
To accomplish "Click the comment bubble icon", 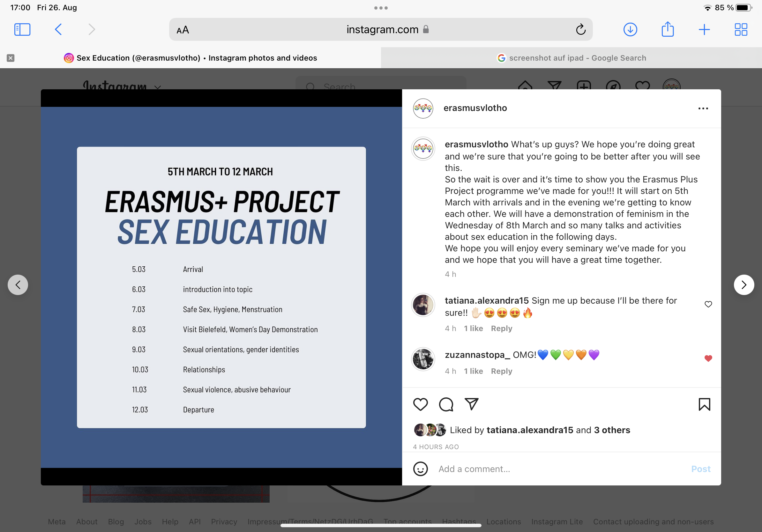I will click(x=446, y=404).
